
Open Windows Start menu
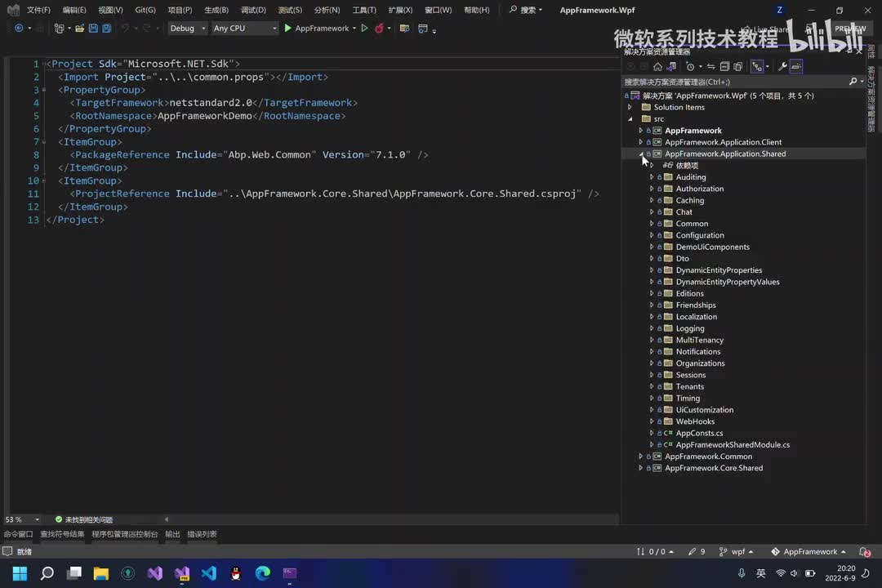(20, 573)
